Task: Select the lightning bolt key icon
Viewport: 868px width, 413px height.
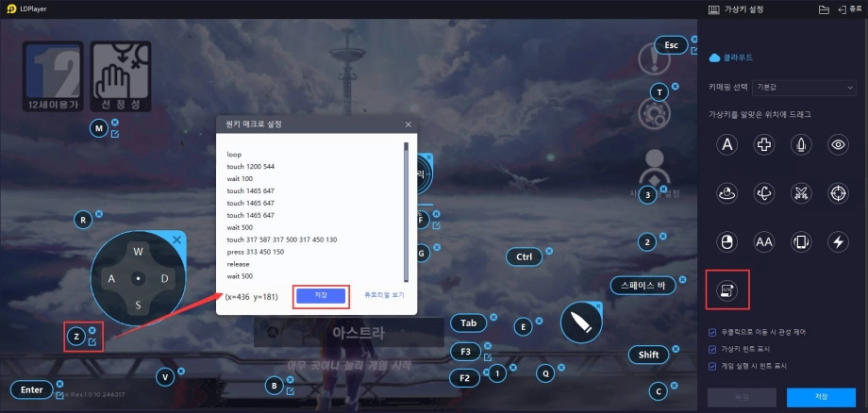Action: pos(837,242)
